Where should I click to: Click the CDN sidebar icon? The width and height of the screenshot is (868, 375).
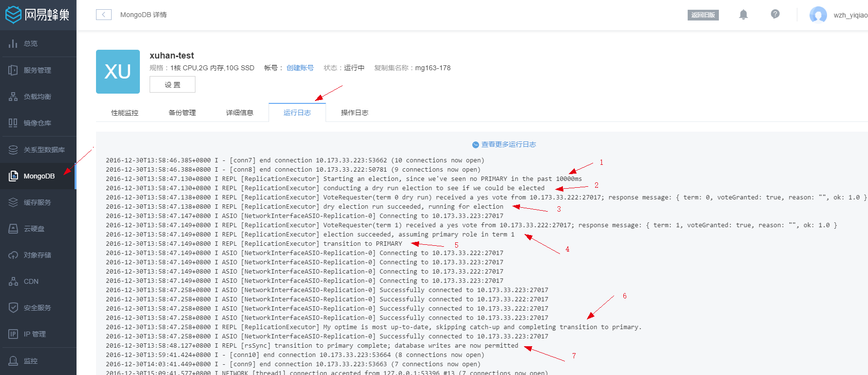(13, 281)
